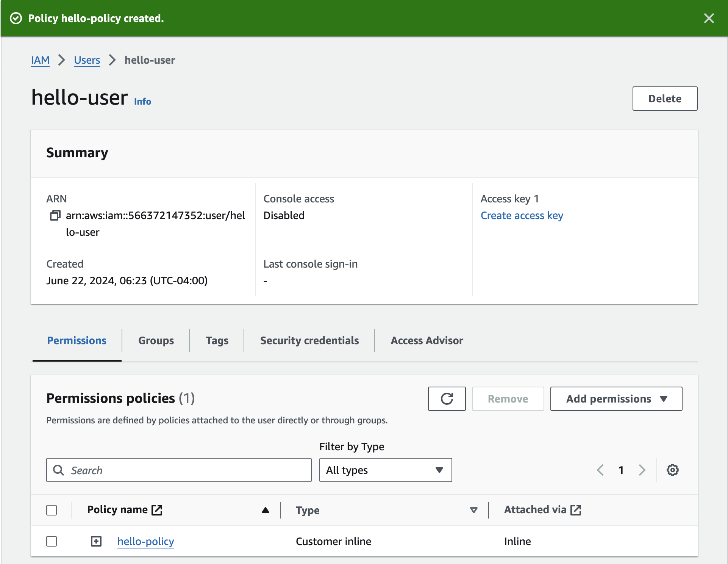The image size is (728, 564).
Task: Go to next page of policies
Action: click(x=642, y=470)
